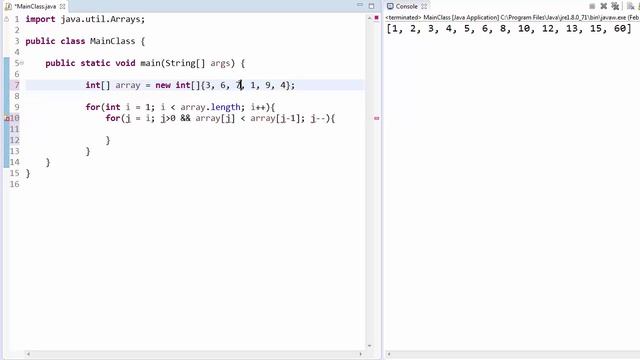The width and height of the screenshot is (640, 360).
Task: Click the inner for loop with array[j-1]
Action: point(220,118)
